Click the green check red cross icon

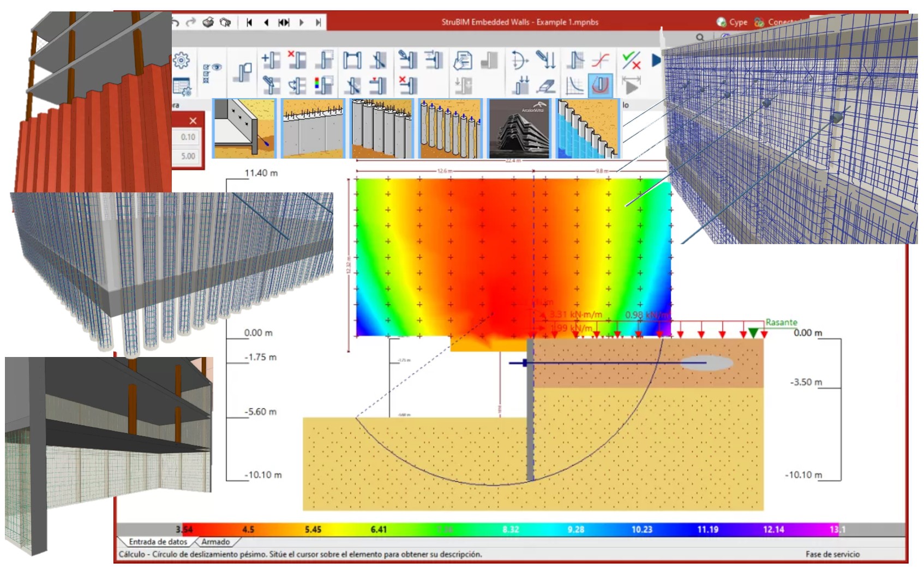(631, 60)
